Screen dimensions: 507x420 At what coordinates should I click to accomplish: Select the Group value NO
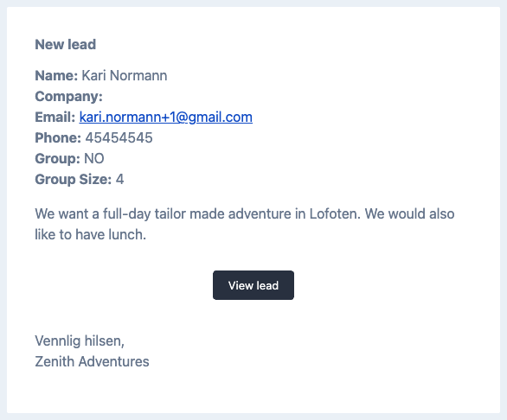coord(94,159)
